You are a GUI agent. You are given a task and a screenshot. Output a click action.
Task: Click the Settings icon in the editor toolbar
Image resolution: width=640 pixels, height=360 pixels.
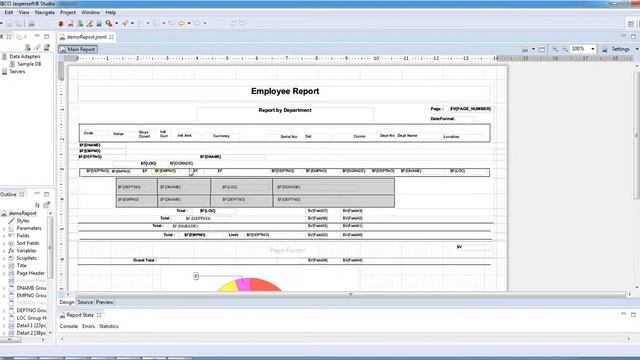coord(604,49)
